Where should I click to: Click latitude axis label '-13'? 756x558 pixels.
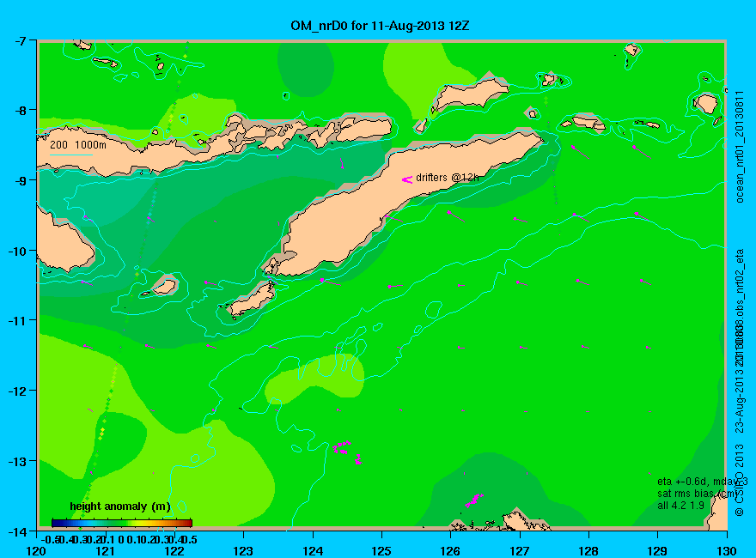point(17,461)
